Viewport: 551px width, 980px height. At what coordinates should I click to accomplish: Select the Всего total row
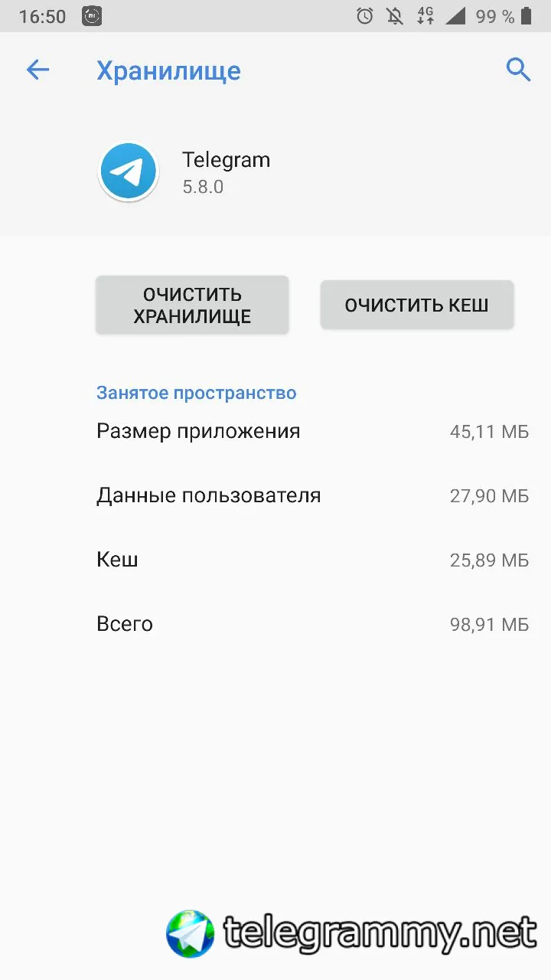click(312, 624)
